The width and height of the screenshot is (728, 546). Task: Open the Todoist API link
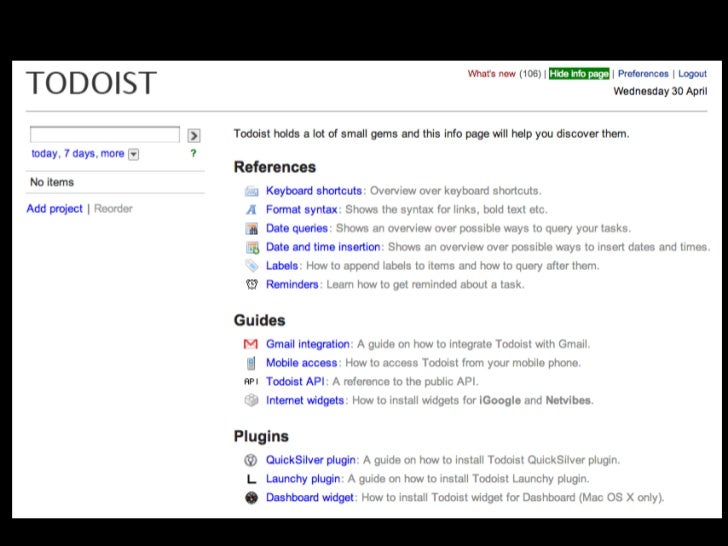(295, 382)
